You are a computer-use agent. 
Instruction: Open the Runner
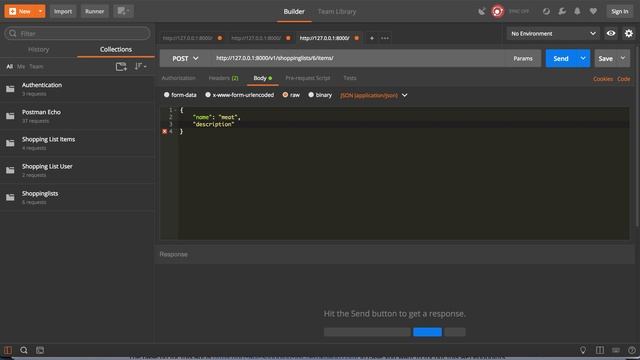(x=94, y=11)
